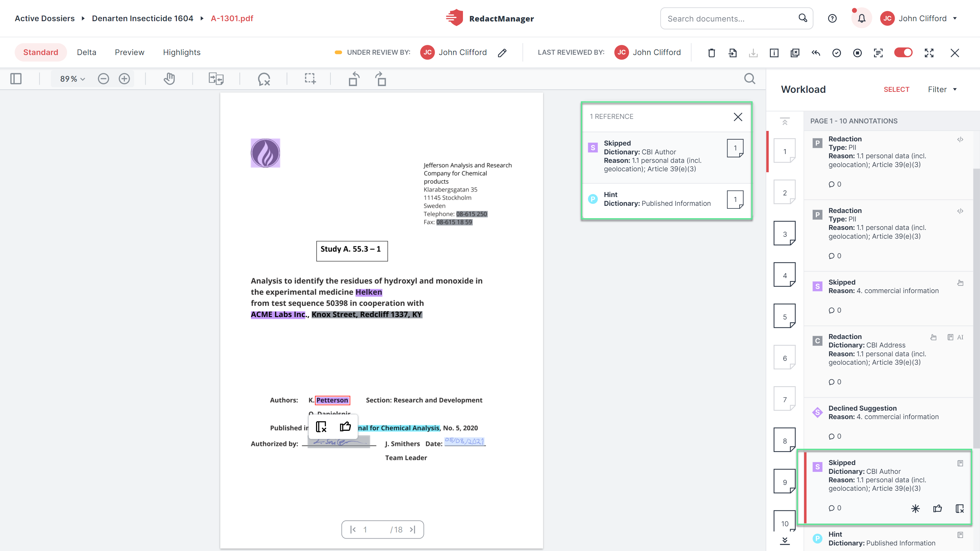This screenshot has height=551, width=980.
Task: Switch to the Standard tab
Action: click(41, 52)
